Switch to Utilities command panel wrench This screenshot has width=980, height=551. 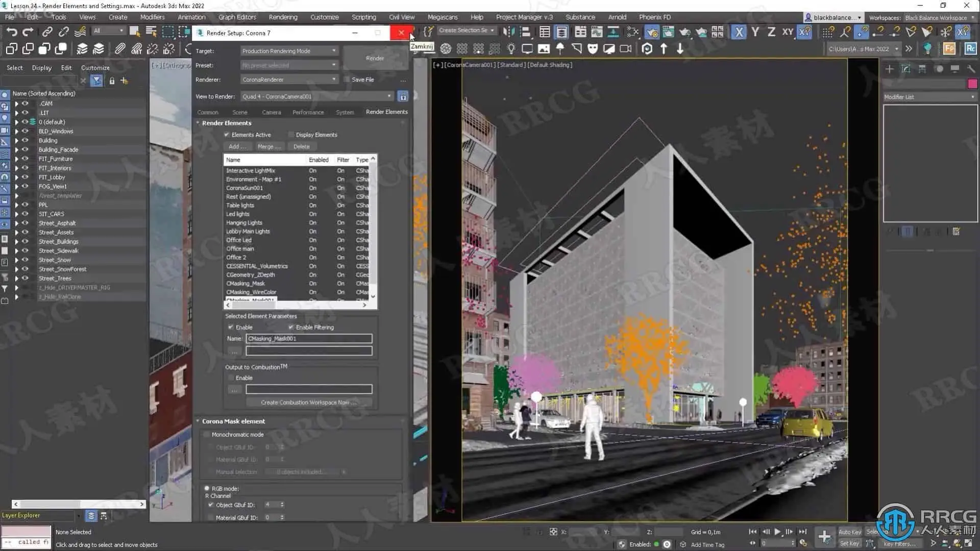tap(971, 69)
